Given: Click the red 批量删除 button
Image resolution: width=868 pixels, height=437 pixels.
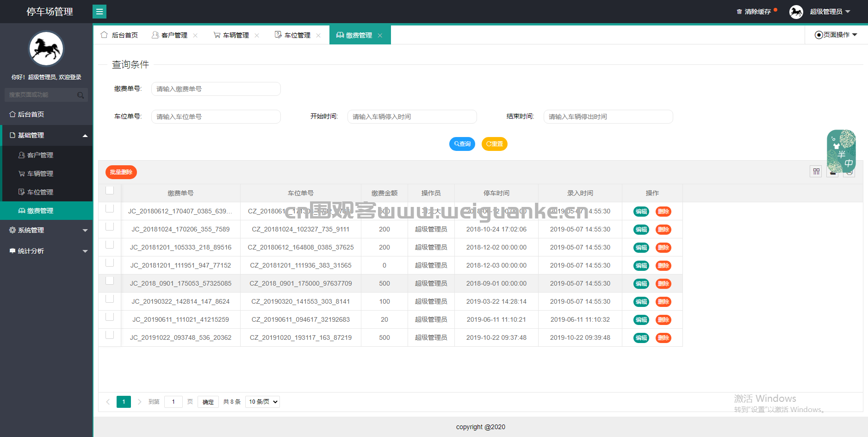Looking at the screenshot, I should pyautogui.click(x=121, y=172).
